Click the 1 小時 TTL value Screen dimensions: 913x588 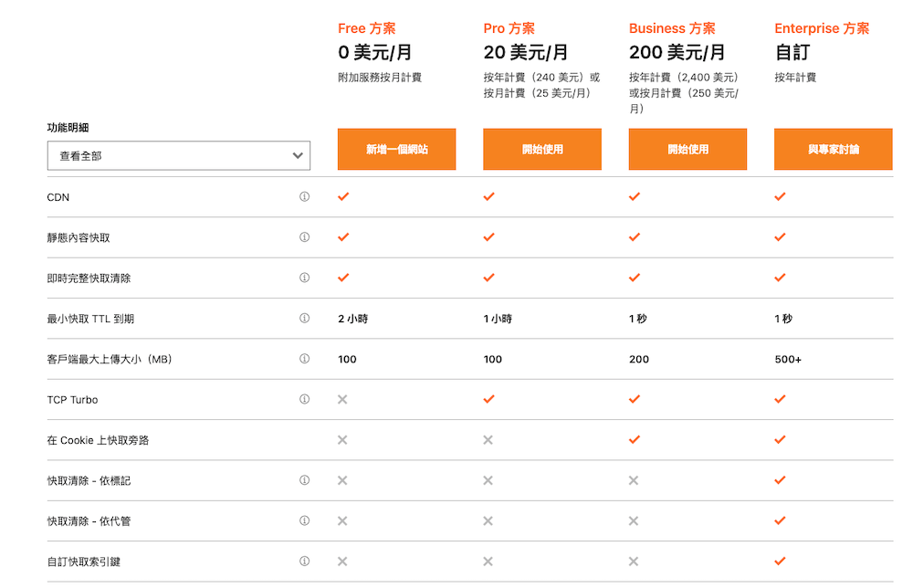pyautogui.click(x=498, y=319)
